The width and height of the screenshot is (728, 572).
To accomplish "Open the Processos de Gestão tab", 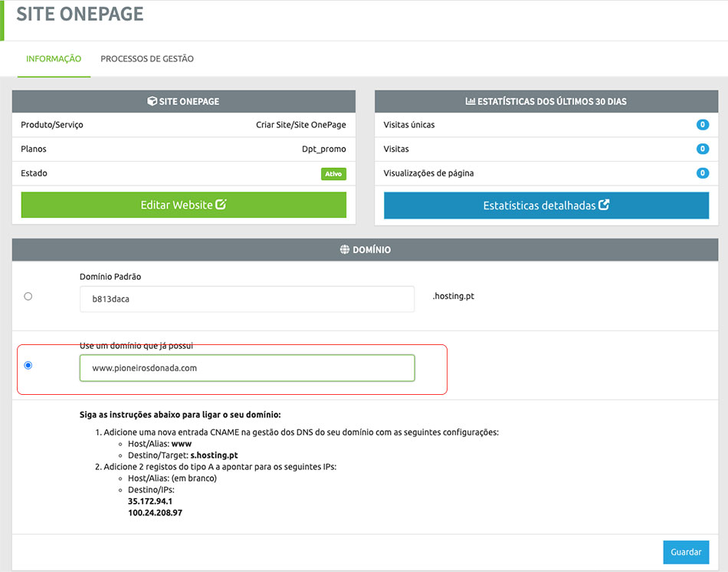I will (147, 59).
